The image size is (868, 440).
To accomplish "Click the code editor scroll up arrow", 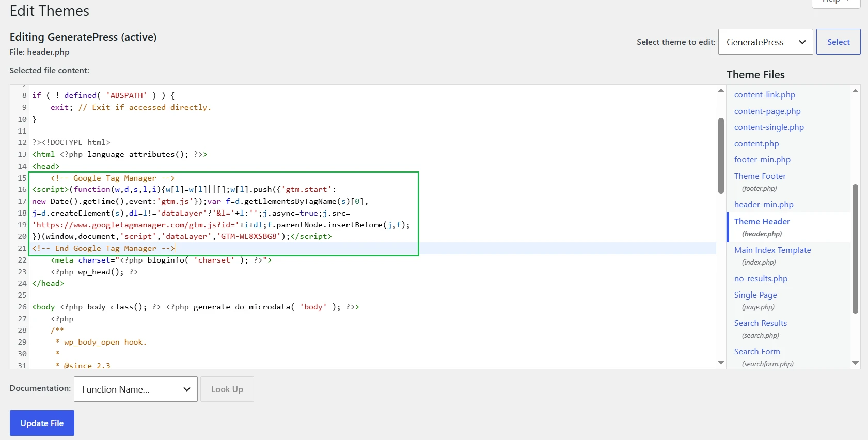I will (721, 91).
